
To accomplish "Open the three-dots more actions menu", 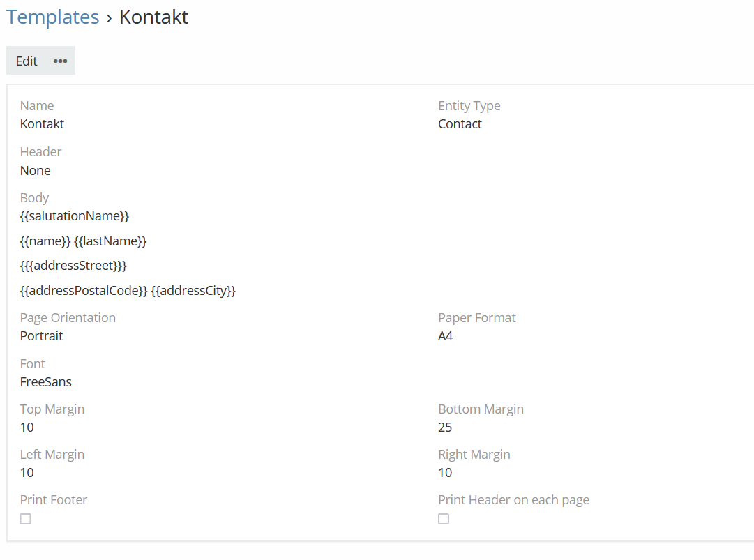I will (x=61, y=61).
